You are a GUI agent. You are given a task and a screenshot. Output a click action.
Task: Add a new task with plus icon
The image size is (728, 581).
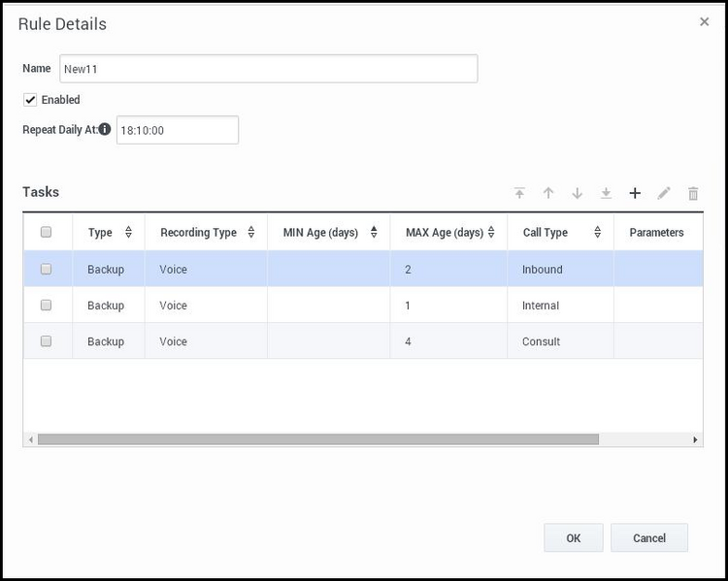tap(635, 193)
